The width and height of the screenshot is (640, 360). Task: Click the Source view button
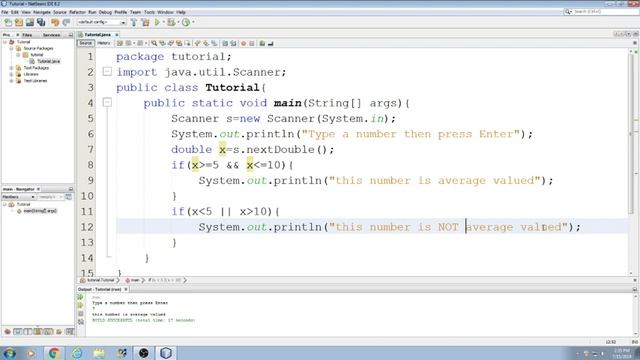coord(86,43)
